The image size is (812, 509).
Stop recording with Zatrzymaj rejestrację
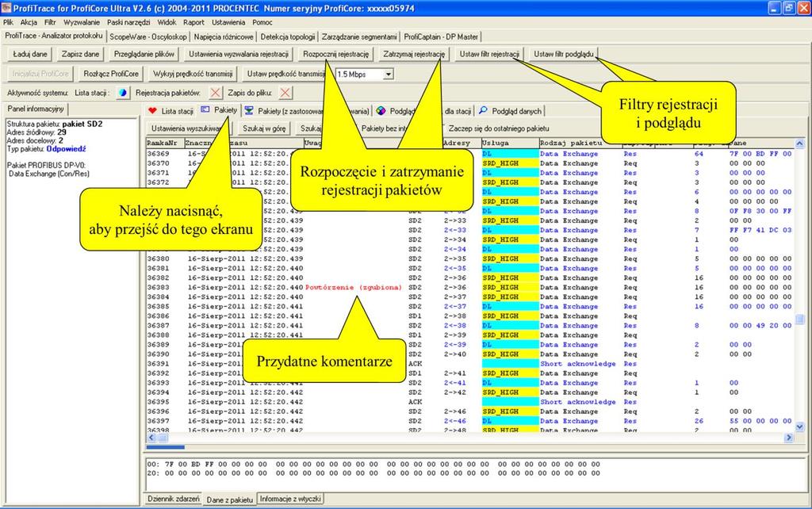coord(414,54)
